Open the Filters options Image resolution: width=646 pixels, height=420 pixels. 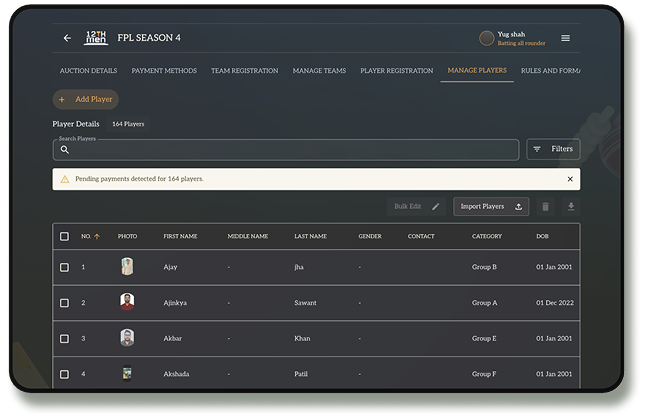(x=553, y=149)
